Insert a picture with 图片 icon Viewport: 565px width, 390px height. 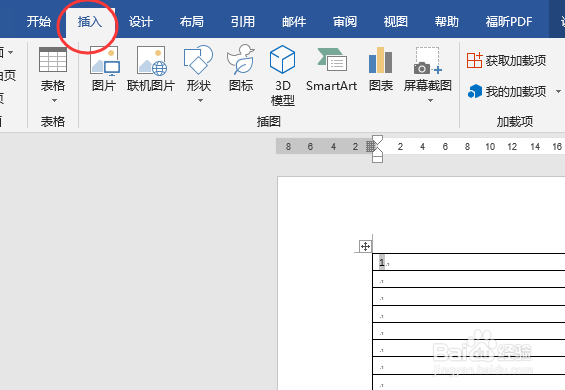tap(104, 61)
